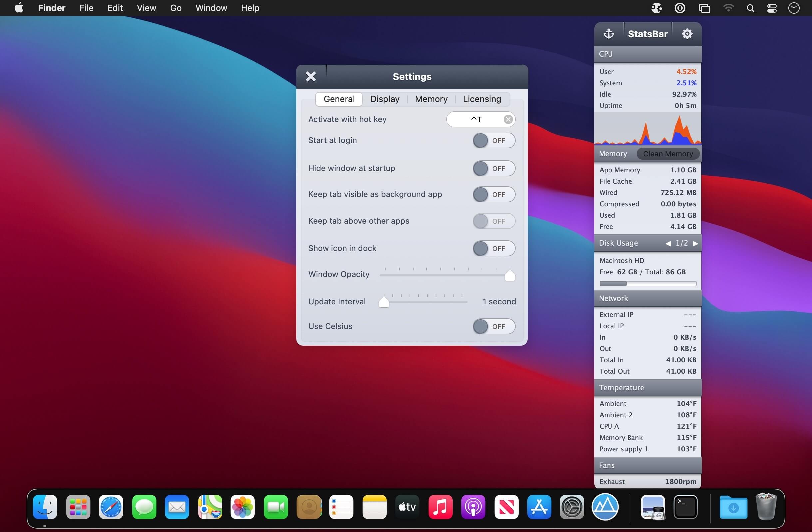This screenshot has height=532, width=812.
Task: Open the Podcasts app in the dock
Action: (x=473, y=507)
